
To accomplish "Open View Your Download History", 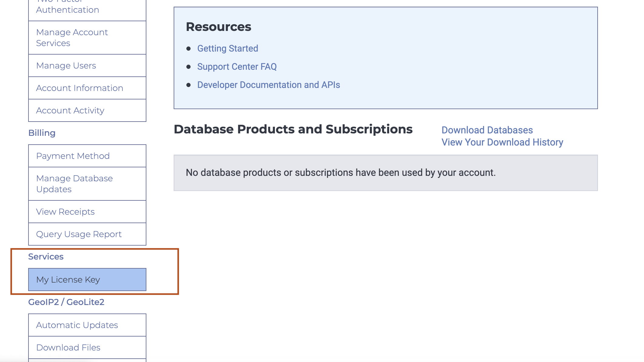I will click(x=502, y=142).
